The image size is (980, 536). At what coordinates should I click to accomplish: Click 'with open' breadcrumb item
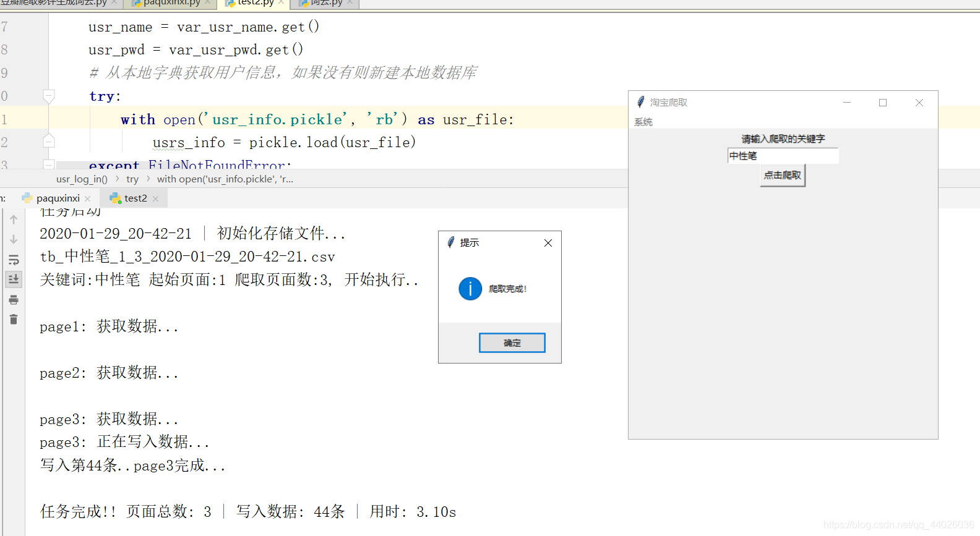point(225,179)
